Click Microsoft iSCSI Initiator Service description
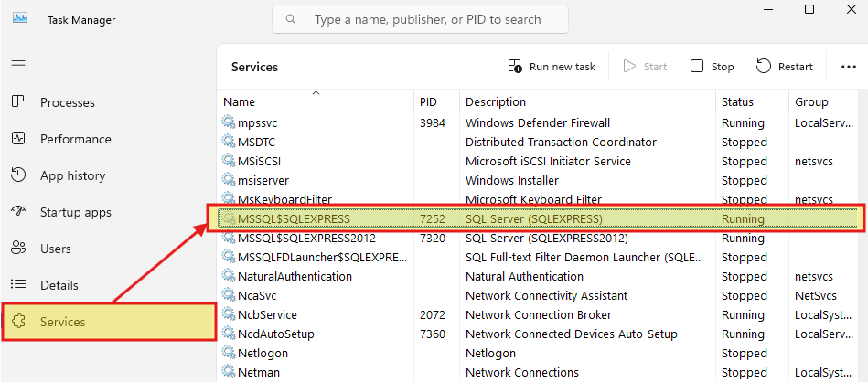 [x=548, y=162]
